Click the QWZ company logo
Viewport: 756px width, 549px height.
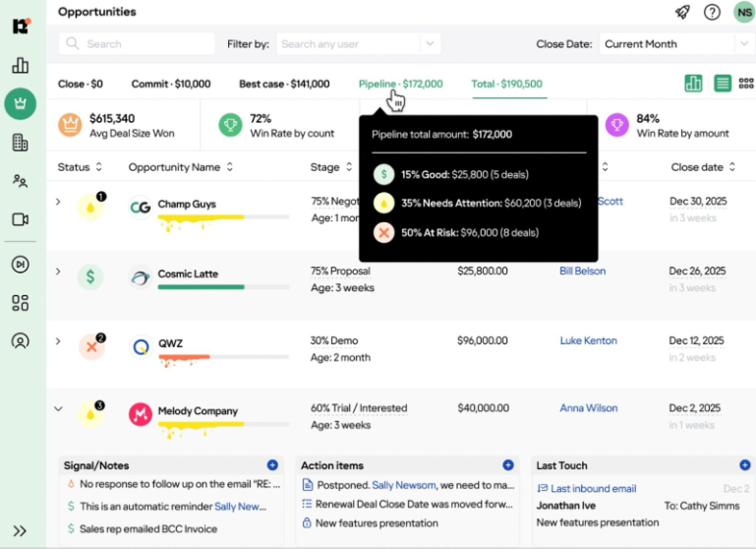pos(141,347)
